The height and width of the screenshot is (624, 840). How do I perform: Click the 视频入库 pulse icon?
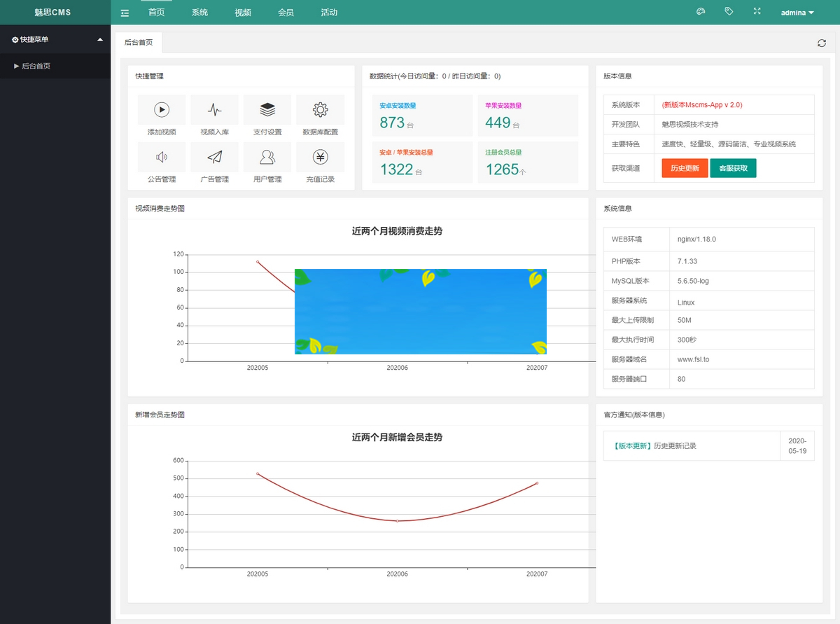215,109
